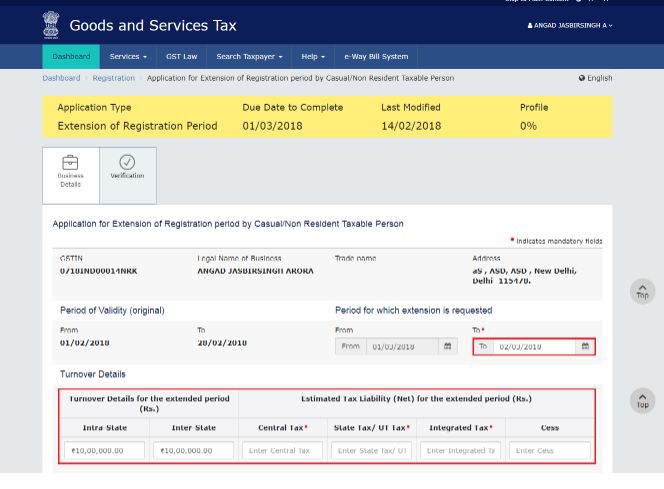
Task: Expand the Help dropdown menu
Action: click(315, 57)
